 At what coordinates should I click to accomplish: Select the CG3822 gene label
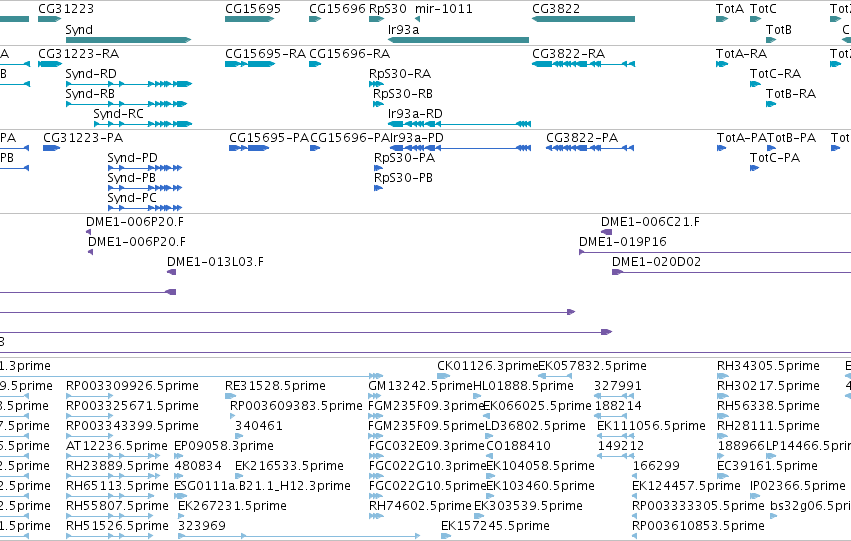click(x=556, y=9)
